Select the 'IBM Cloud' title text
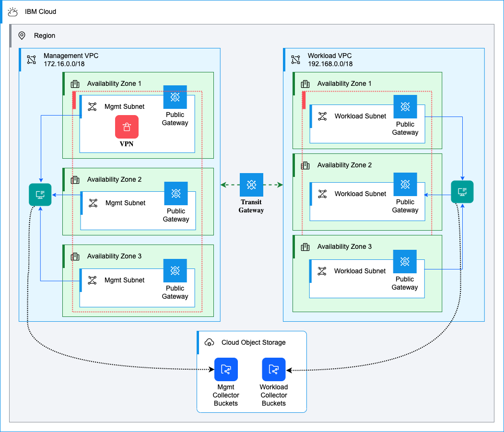The width and height of the screenshot is (504, 432). point(40,12)
